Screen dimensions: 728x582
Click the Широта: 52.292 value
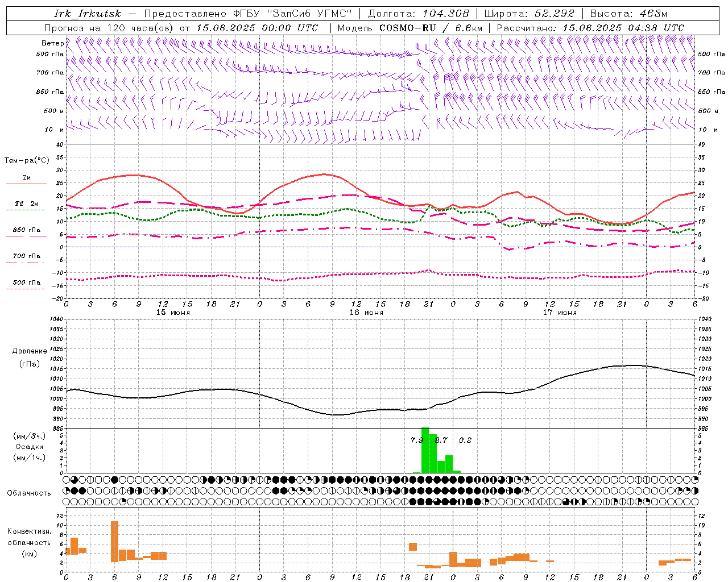click(530, 14)
